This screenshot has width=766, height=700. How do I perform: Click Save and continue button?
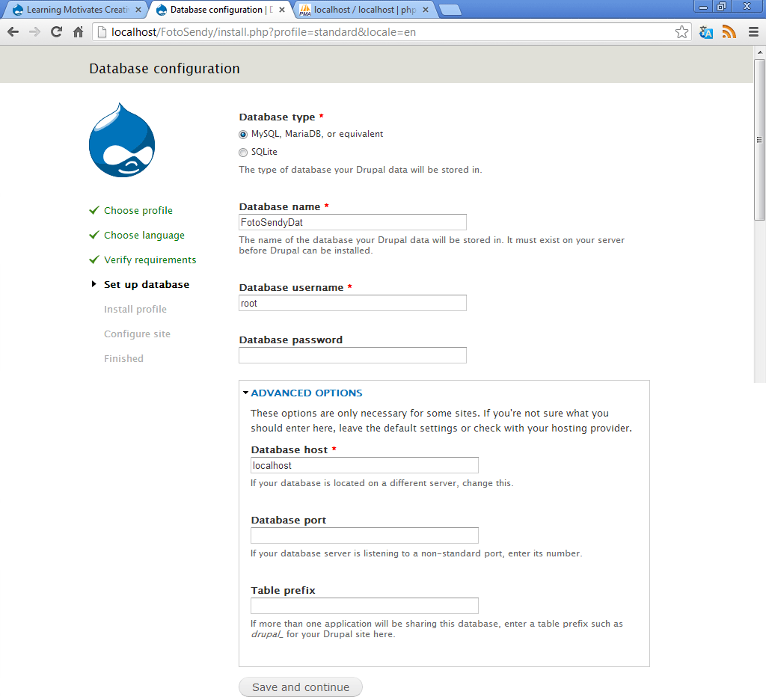301,687
